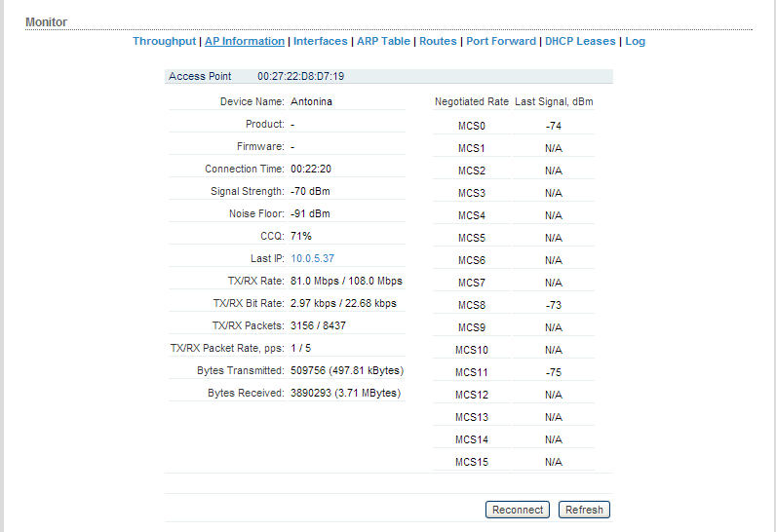View the ARP Table page
Image resolution: width=776 pixels, height=532 pixels.
383,41
